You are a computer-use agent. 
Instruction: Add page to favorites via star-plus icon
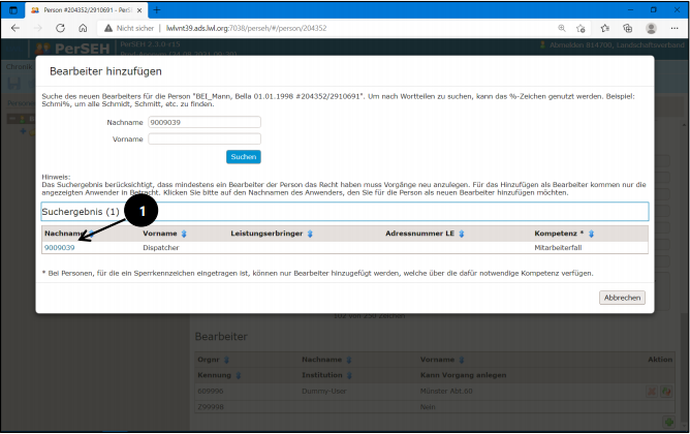[580, 28]
